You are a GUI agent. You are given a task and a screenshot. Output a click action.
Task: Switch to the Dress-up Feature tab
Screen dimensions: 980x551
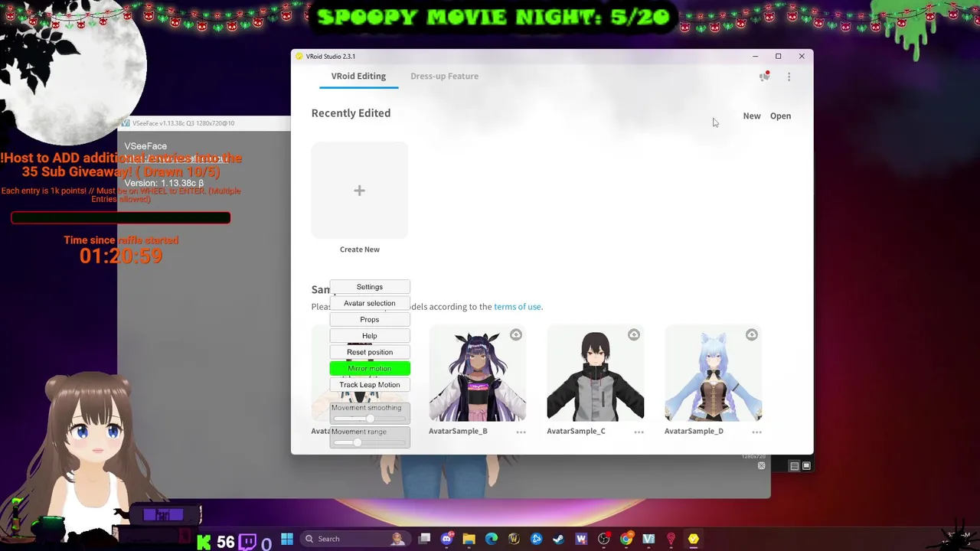[444, 76]
